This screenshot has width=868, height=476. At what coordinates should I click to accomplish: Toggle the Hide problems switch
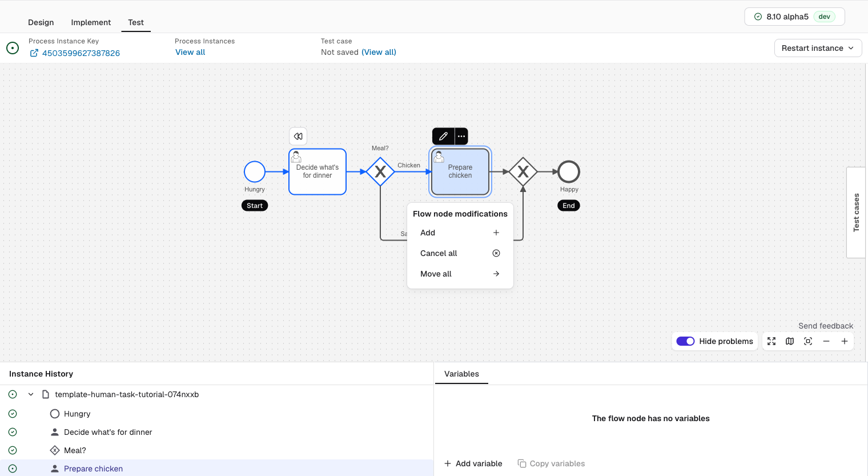coord(685,341)
